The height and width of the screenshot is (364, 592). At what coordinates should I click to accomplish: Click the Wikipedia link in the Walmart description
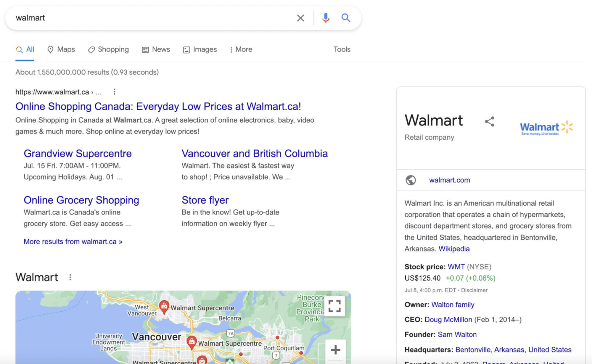click(x=454, y=249)
